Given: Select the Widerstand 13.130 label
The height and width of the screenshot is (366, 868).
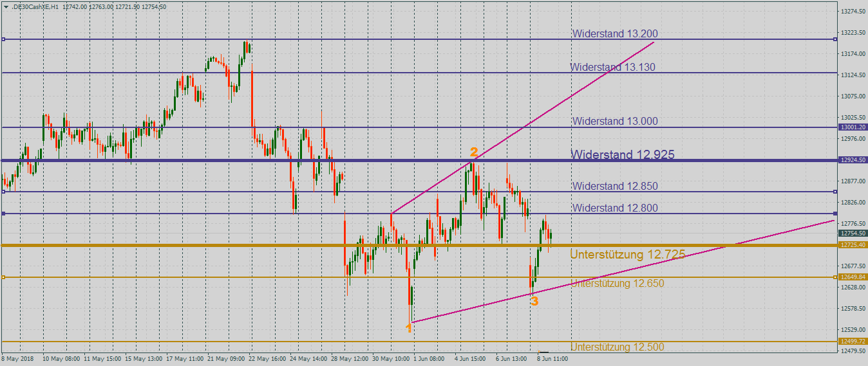Looking at the screenshot, I should coord(613,67).
